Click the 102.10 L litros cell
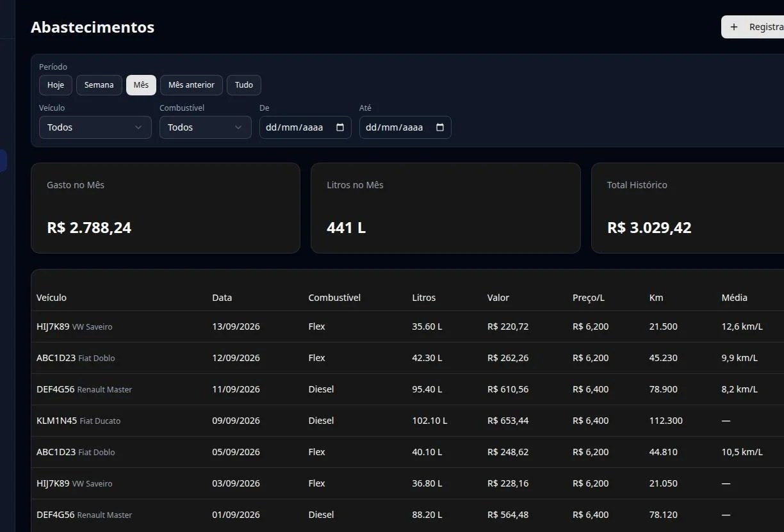Screen dimensions: 784x532 coord(430,421)
